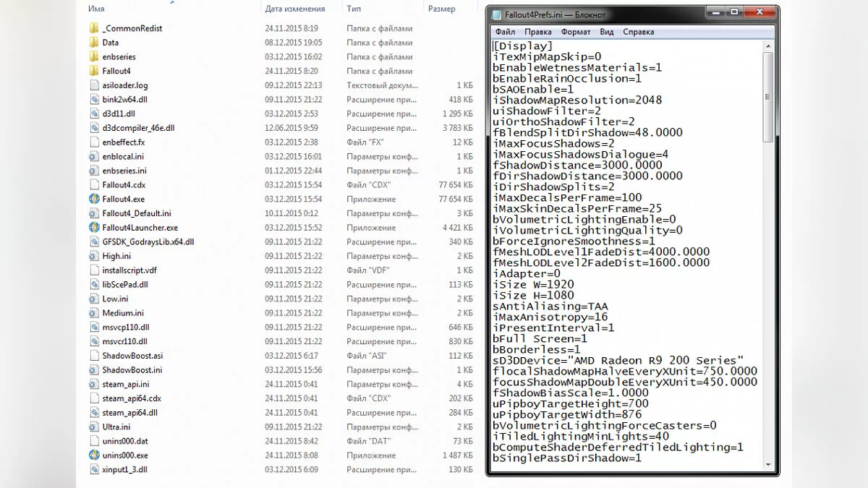Select the High.ini file icon
The width and height of the screenshot is (868, 488).
[94, 256]
